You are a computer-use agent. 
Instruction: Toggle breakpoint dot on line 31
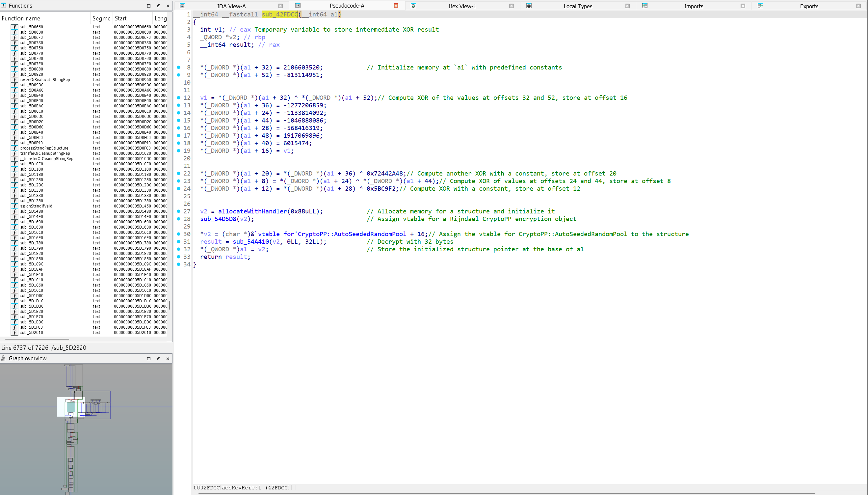(179, 242)
